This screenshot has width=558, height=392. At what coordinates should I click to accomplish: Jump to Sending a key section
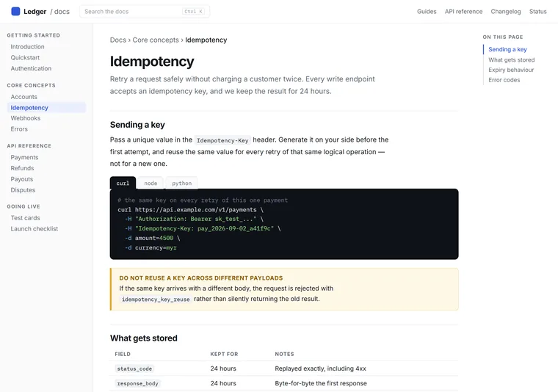click(507, 49)
